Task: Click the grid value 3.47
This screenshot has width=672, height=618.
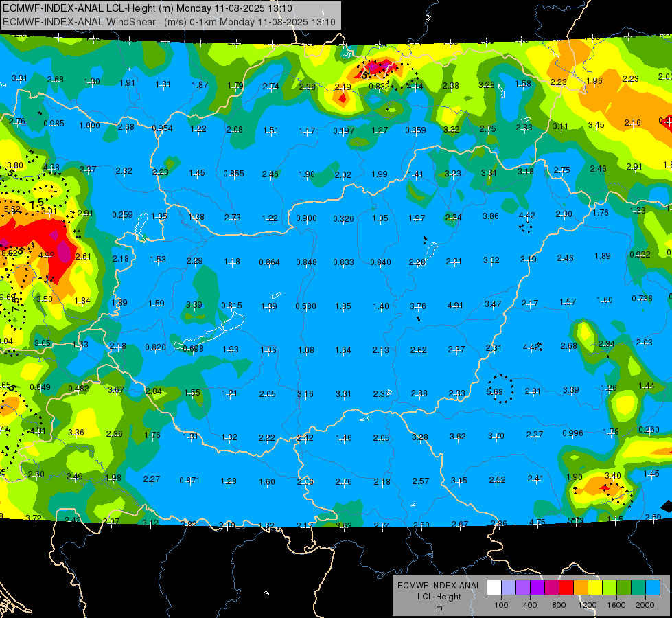Action: coord(493,304)
